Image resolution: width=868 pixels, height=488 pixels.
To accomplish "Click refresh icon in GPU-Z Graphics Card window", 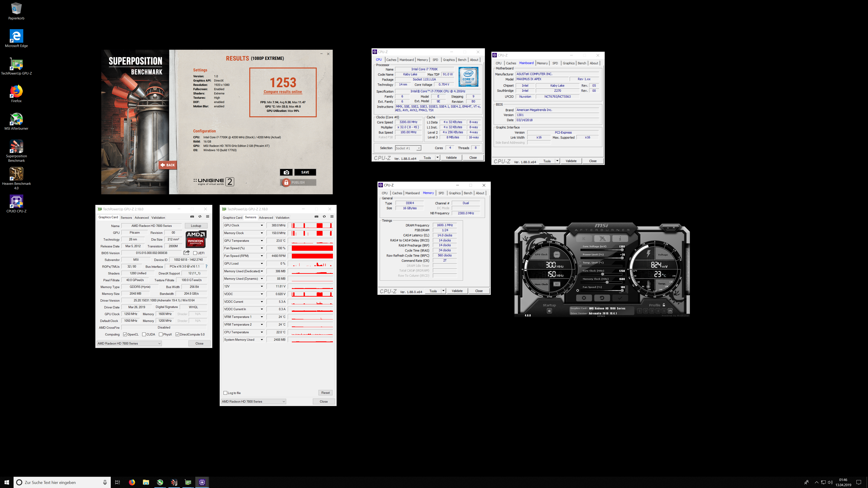I will click(x=200, y=217).
